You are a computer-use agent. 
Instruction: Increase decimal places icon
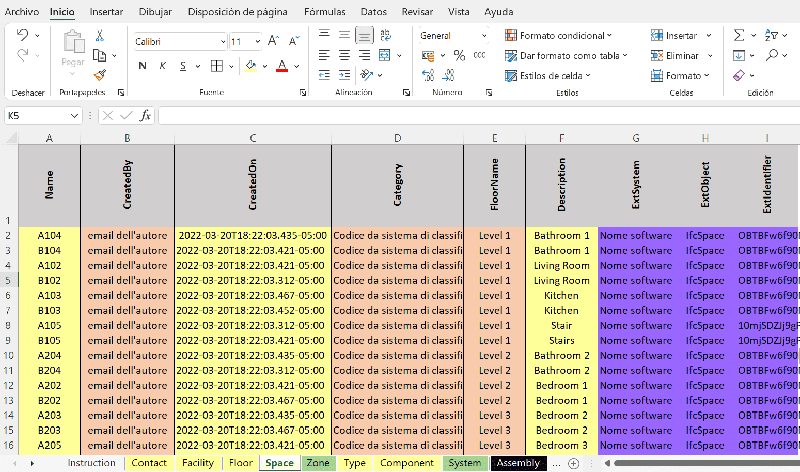coord(428,76)
